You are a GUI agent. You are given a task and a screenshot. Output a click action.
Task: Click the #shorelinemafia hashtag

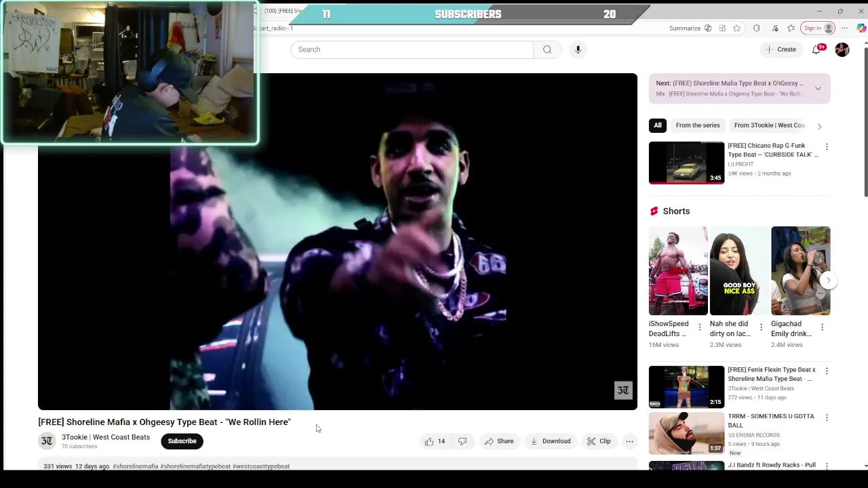(x=135, y=466)
